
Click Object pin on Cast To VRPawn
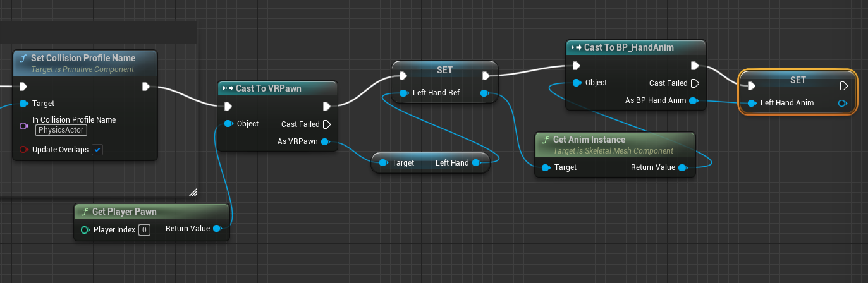228,124
